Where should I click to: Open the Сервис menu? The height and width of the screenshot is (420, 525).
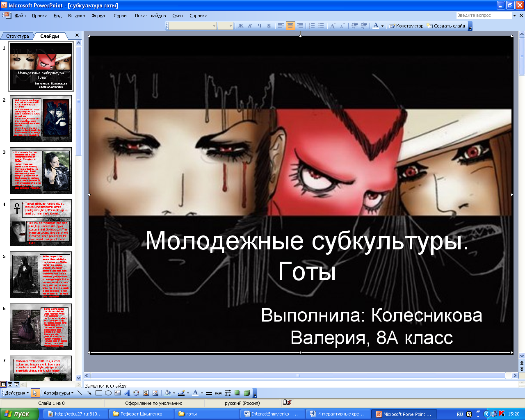[121, 16]
